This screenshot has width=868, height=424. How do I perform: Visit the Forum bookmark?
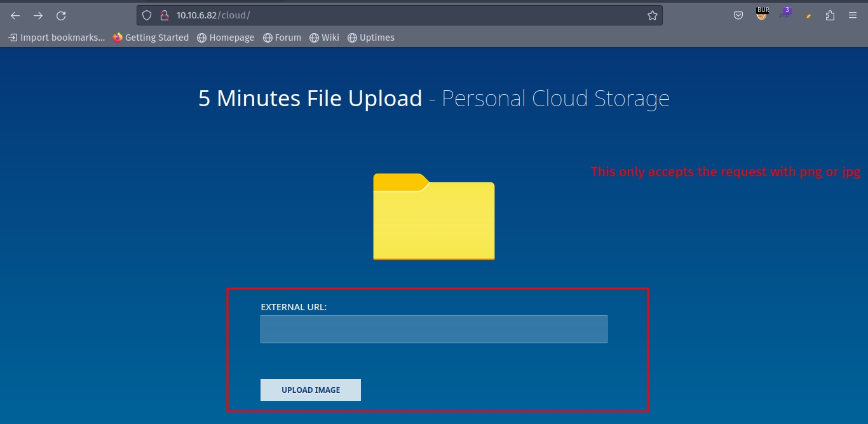[282, 38]
